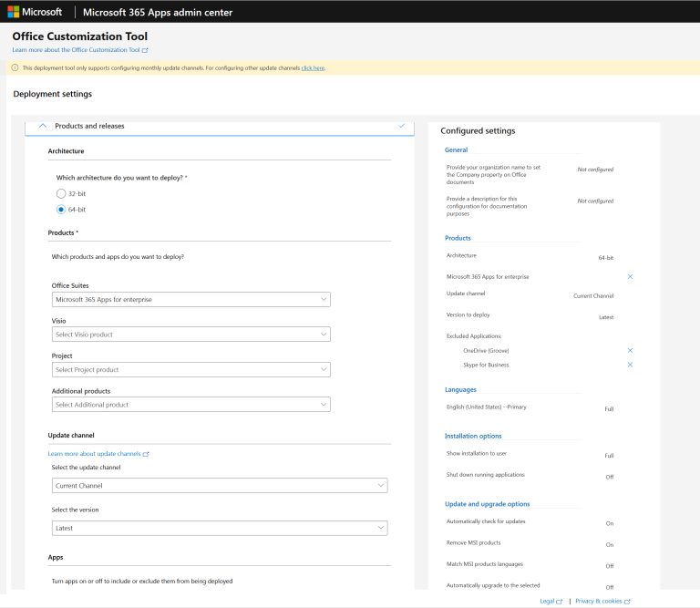The width and height of the screenshot is (700, 608).
Task: Open the Select Project product dropdown
Action: [191, 369]
